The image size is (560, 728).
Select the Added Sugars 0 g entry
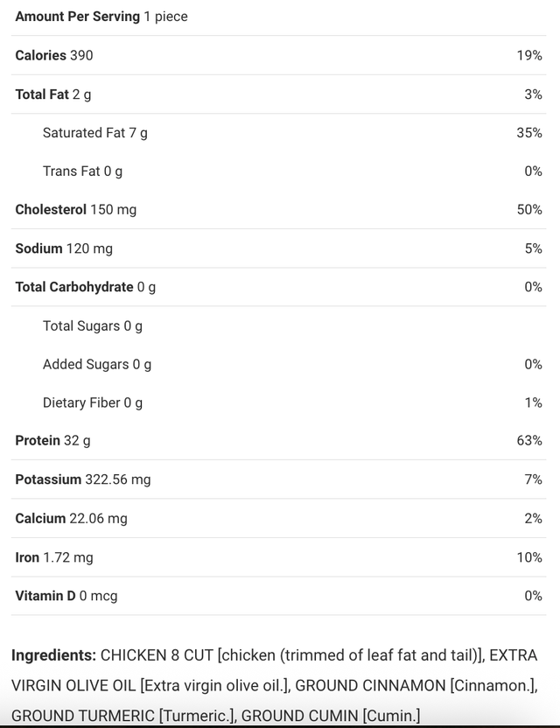[x=97, y=364]
